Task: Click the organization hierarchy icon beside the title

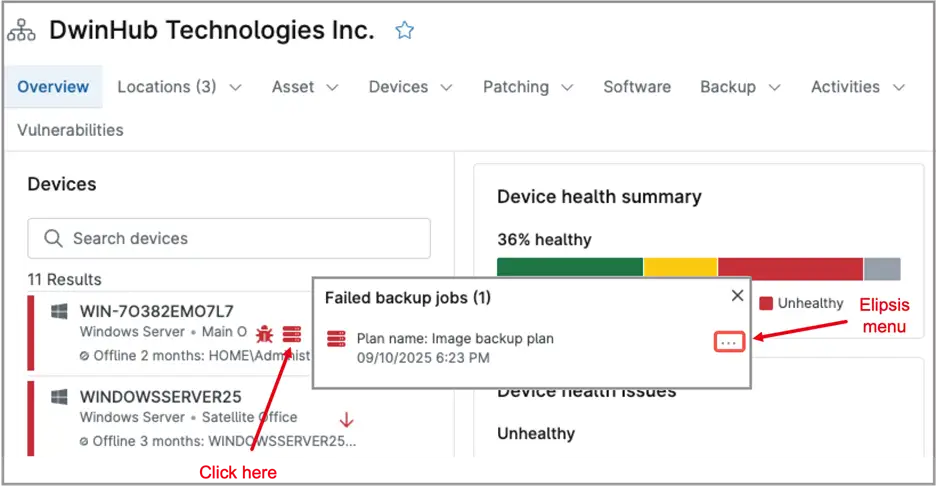Action: [21, 30]
